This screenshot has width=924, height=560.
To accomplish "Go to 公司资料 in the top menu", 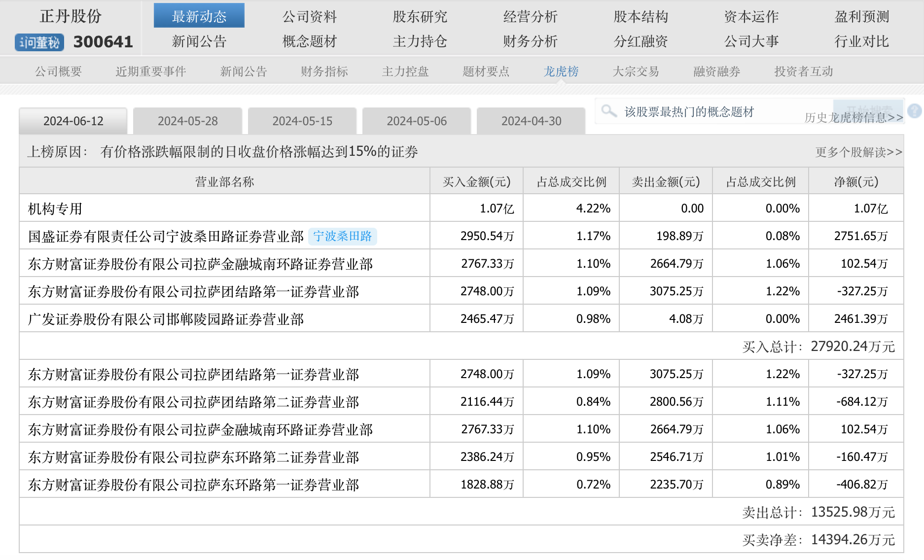I will (309, 16).
